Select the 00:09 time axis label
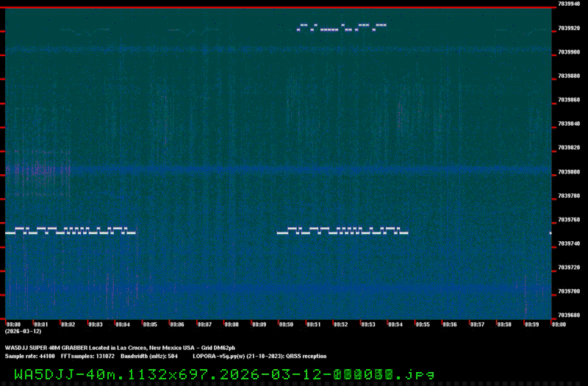This screenshot has width=588, height=386. (x=259, y=324)
